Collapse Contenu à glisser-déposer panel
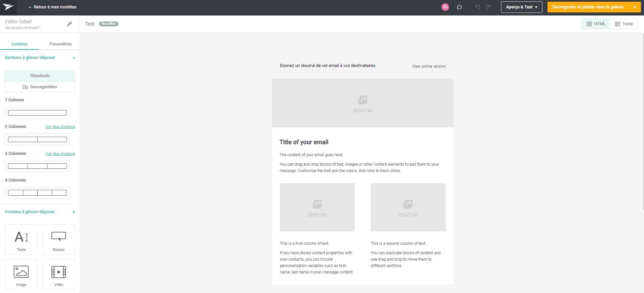Image resolution: width=644 pixels, height=293 pixels. tap(74, 212)
